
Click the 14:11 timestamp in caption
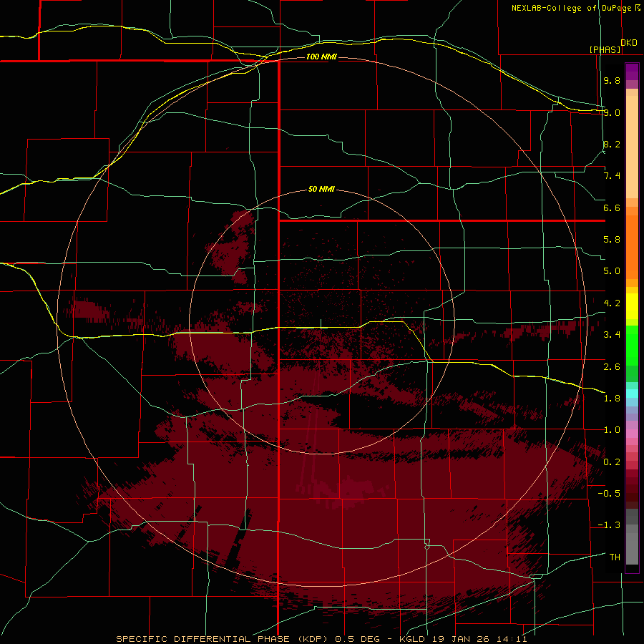[510, 639]
